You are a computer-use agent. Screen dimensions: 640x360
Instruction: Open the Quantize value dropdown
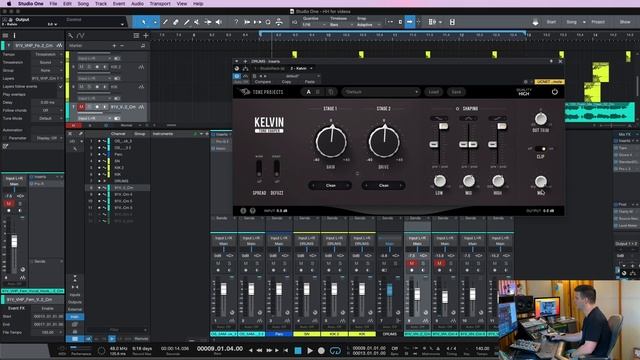313,25
